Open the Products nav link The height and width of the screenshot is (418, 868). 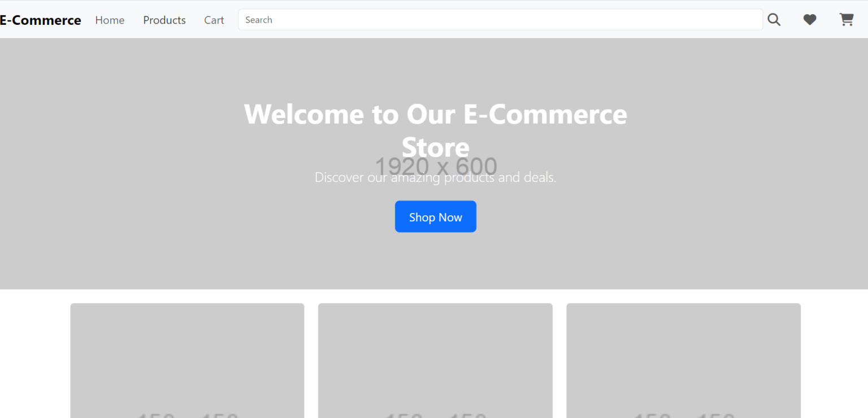click(x=164, y=20)
